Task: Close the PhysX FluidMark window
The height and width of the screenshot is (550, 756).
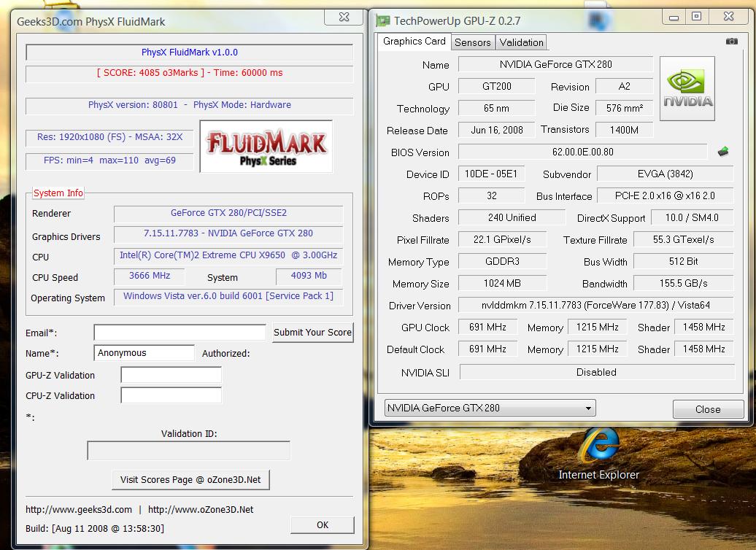Action: click(x=344, y=17)
